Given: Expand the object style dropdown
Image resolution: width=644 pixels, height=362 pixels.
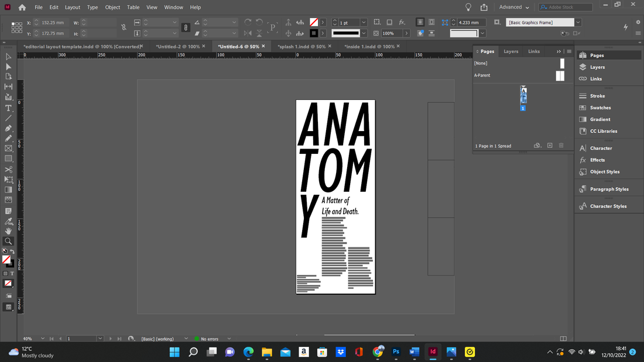Looking at the screenshot, I should click(578, 23).
